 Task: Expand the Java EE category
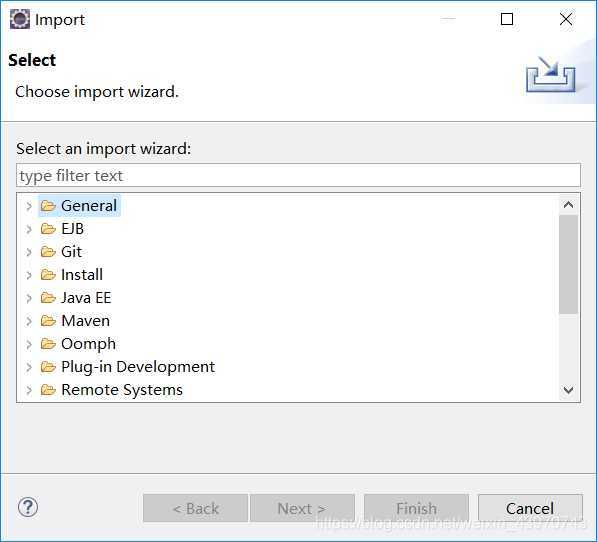coord(29,298)
